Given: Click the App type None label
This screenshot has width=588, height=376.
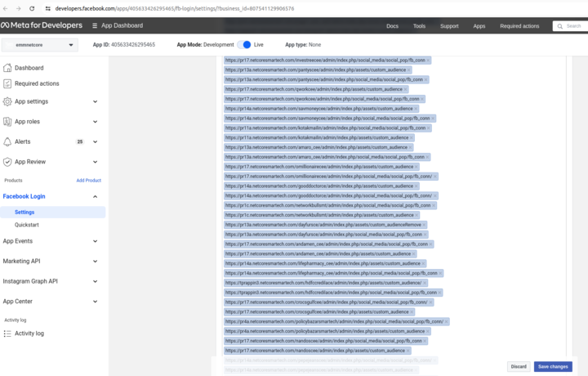Looking at the screenshot, I should pyautogui.click(x=303, y=45).
